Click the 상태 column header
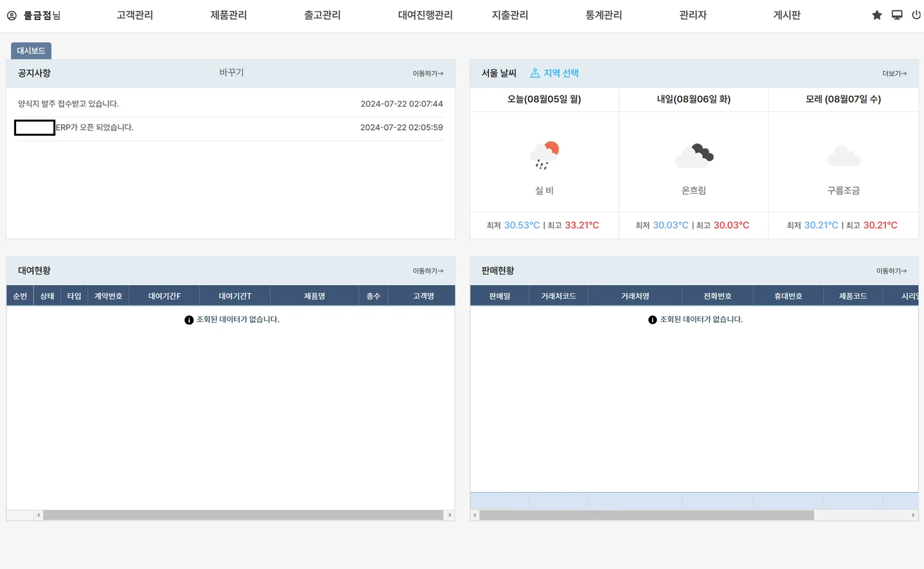Viewport: 924px width, 569px height. tap(47, 296)
